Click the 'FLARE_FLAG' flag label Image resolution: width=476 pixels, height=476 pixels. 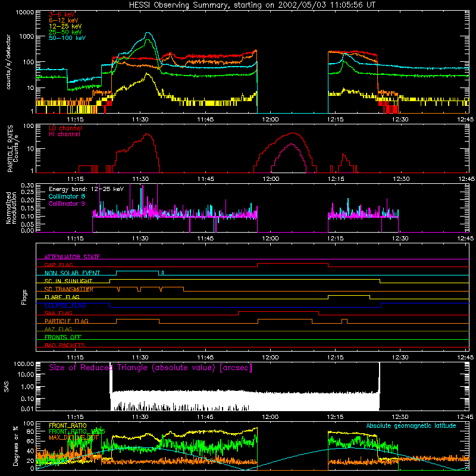point(62,297)
